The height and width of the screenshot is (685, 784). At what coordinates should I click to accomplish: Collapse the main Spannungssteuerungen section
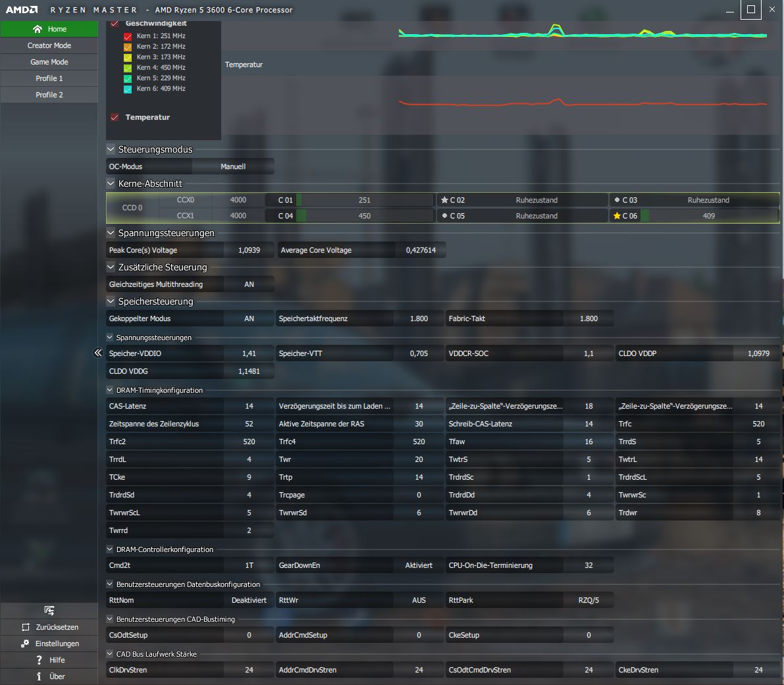(111, 232)
